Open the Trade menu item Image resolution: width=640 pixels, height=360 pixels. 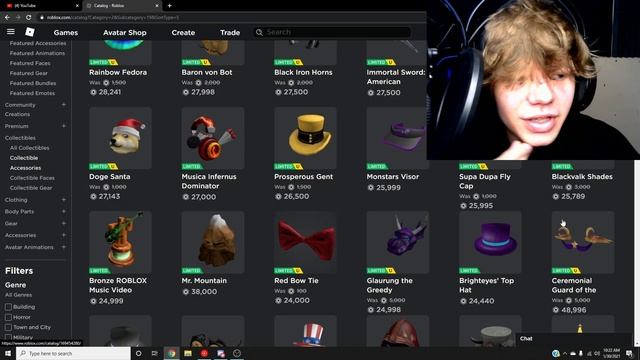coord(230,33)
